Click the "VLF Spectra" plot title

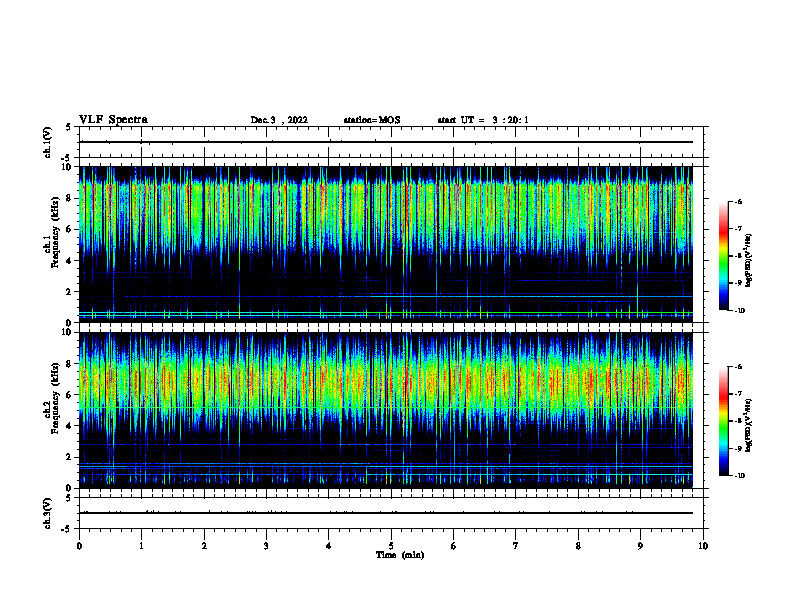click(x=113, y=120)
